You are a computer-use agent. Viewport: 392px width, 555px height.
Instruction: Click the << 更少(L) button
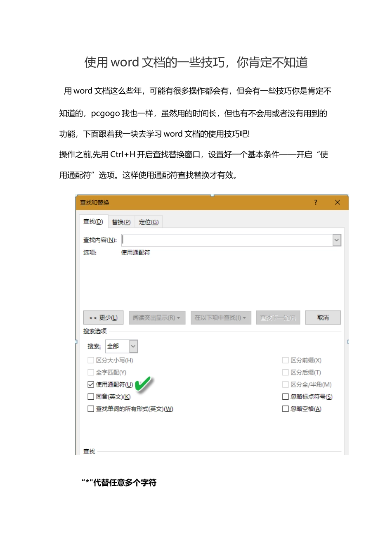click(x=103, y=318)
